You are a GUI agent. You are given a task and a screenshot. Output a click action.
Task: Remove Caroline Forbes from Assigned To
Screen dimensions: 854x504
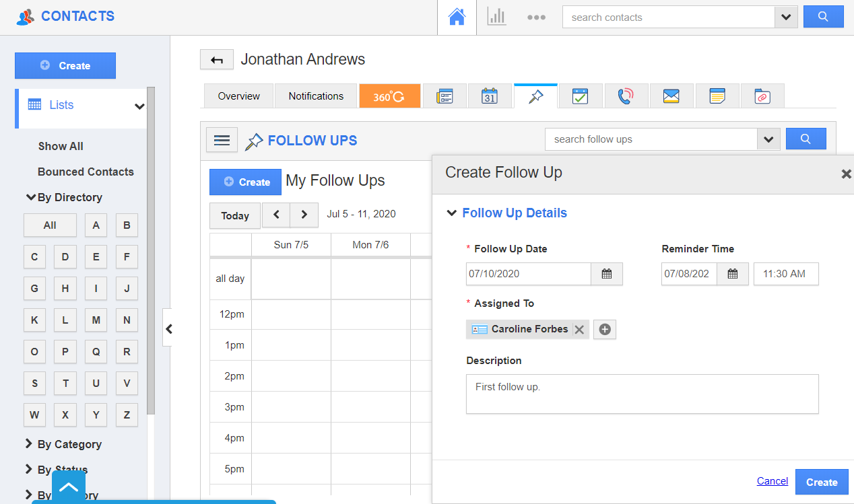[x=579, y=329]
